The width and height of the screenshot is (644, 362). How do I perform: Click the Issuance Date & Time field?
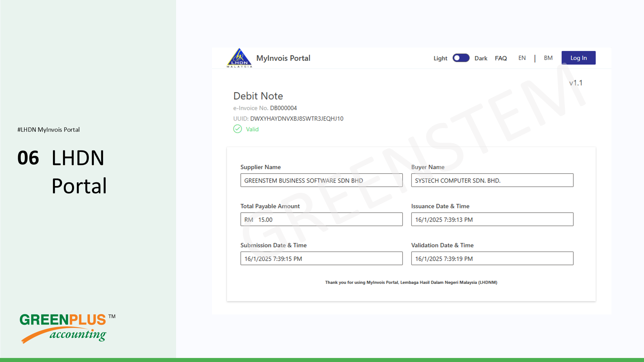pos(492,219)
